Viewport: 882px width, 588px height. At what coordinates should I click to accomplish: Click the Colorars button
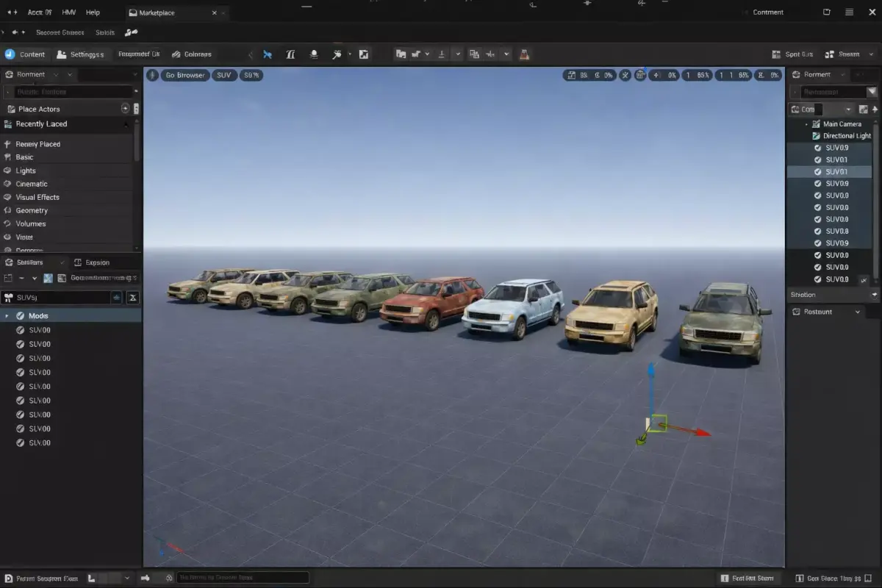click(x=193, y=54)
